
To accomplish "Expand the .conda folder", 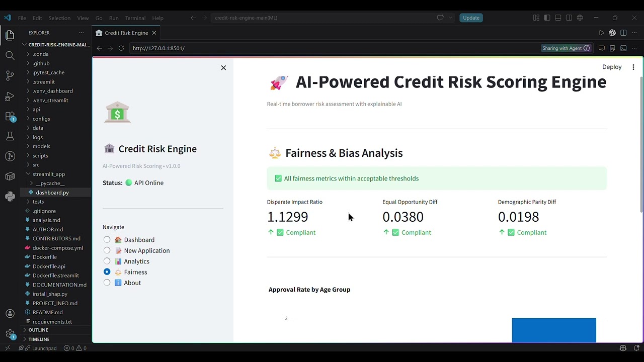I will 55,54.
